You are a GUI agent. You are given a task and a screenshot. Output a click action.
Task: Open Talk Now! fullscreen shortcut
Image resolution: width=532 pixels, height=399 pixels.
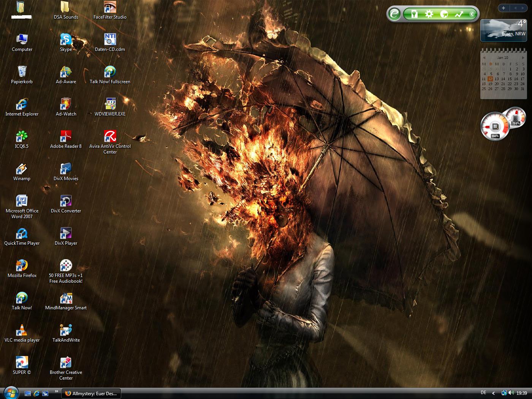(x=110, y=74)
